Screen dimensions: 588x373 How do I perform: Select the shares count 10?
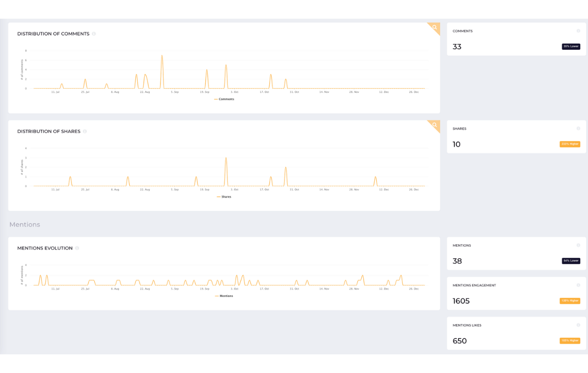point(457,145)
